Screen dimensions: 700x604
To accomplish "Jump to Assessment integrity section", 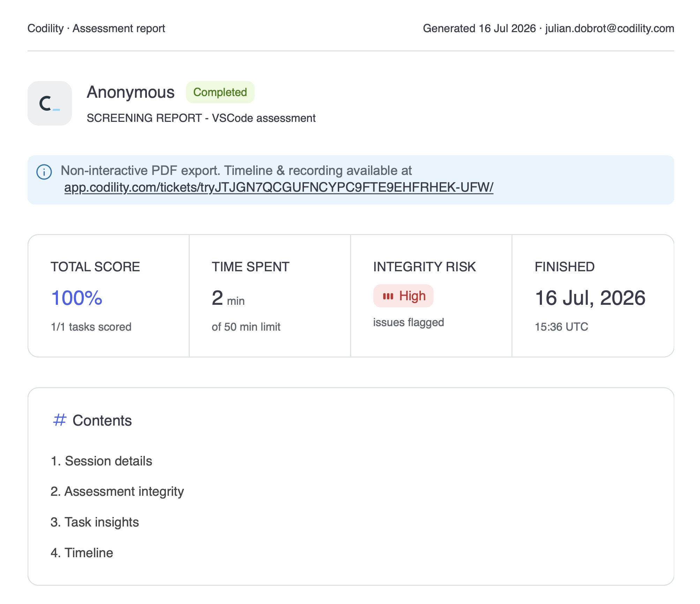I will (x=117, y=492).
